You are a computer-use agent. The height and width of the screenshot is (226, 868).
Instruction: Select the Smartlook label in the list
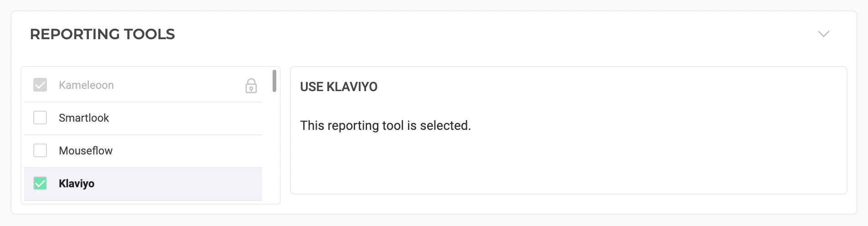point(84,118)
